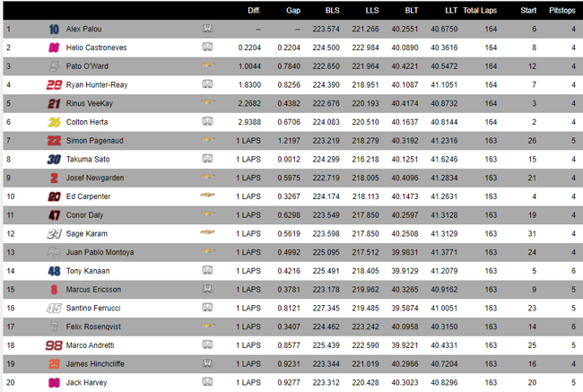Click the Start column header
The width and height of the screenshot is (583, 392).
[x=528, y=11]
